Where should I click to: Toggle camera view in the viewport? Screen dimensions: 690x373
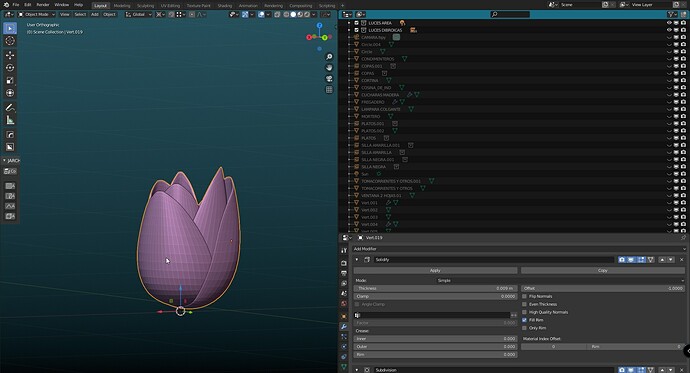click(329, 79)
